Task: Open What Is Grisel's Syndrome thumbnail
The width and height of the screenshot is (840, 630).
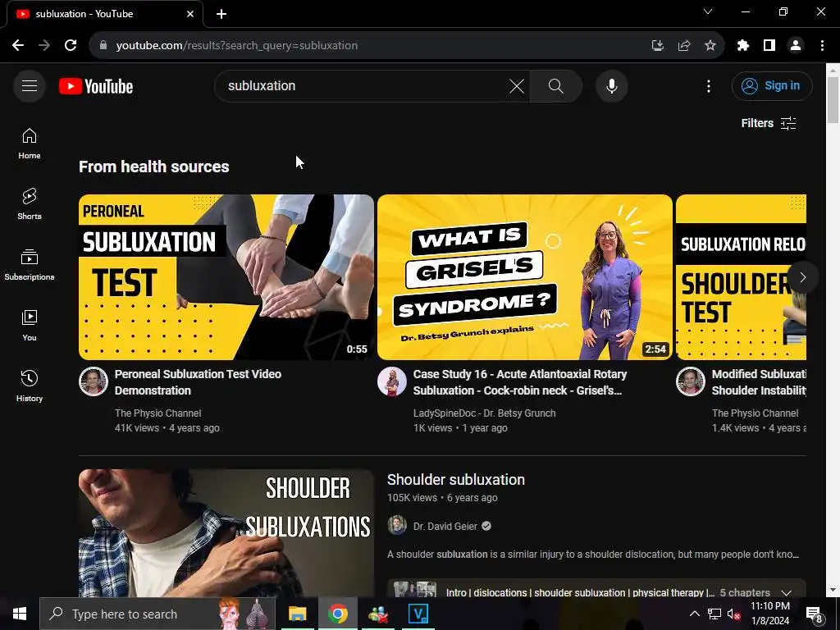Action: tap(524, 277)
